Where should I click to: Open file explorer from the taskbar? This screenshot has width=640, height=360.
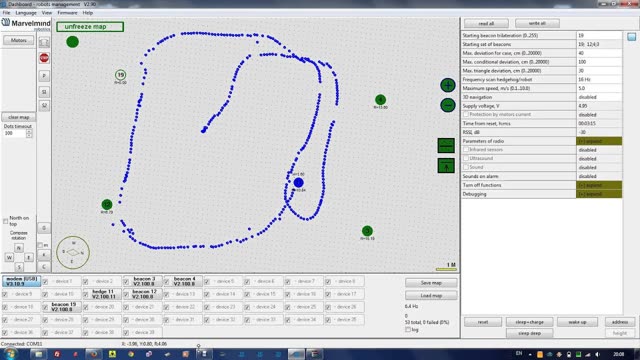click(38, 354)
